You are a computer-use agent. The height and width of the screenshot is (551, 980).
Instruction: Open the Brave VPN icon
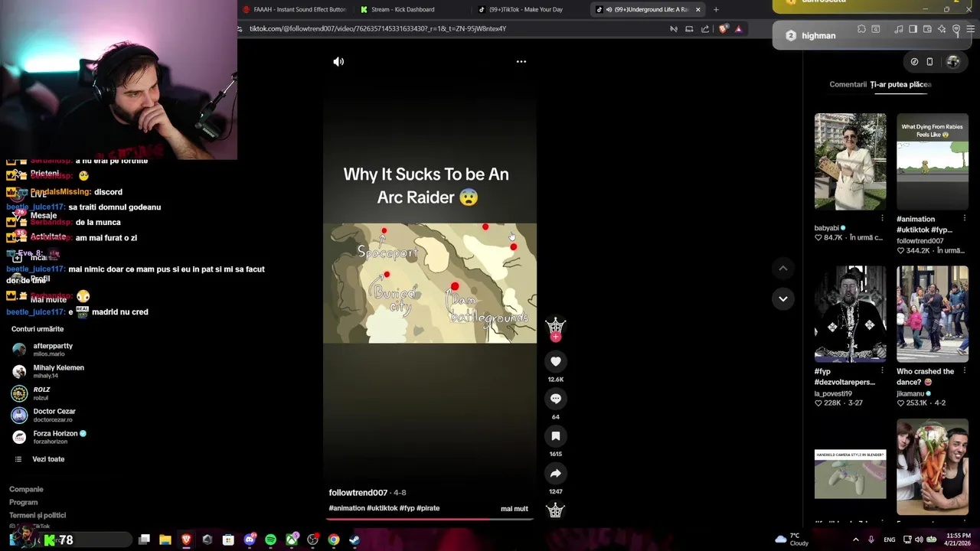point(956,29)
